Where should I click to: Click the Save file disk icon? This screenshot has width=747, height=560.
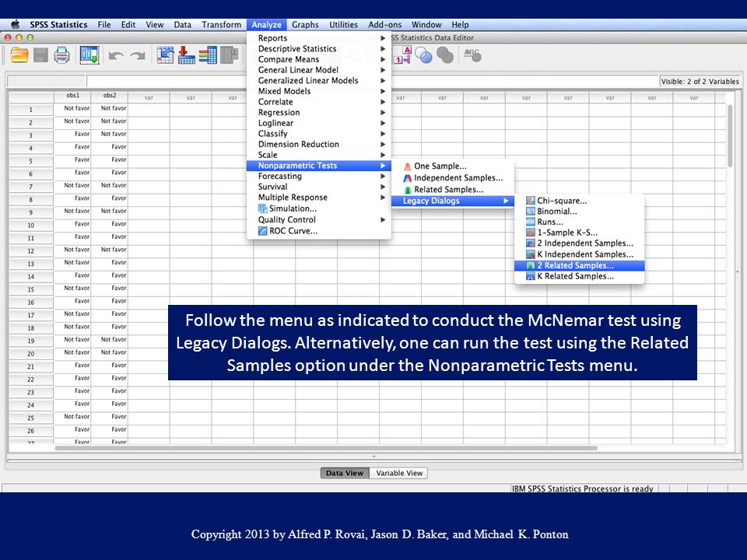41,56
